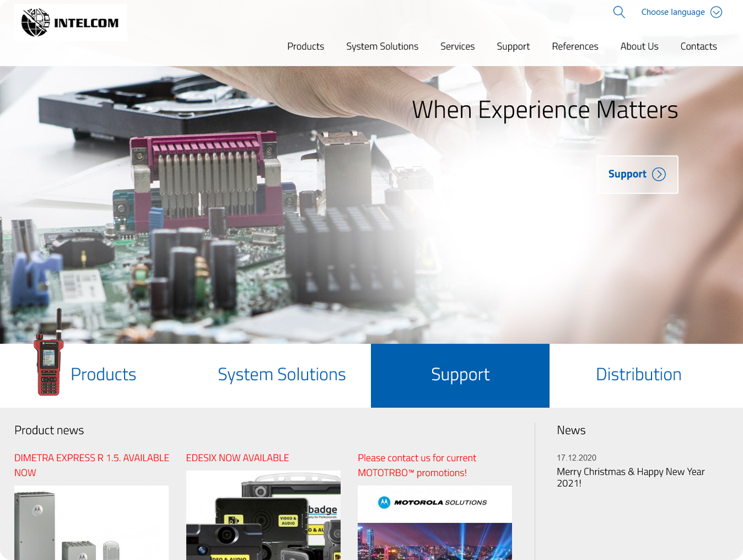
Task: Open the References page
Action: pyautogui.click(x=574, y=46)
